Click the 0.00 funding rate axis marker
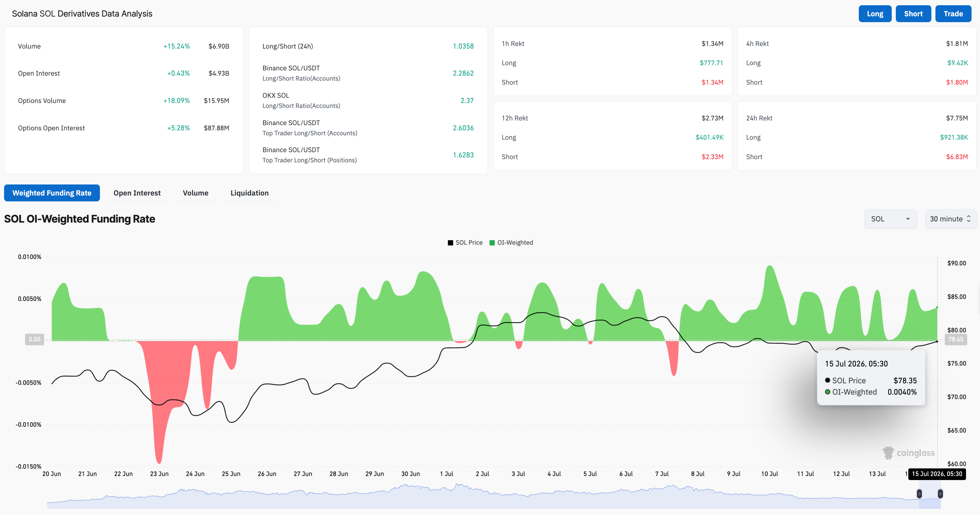This screenshot has height=515, width=980. click(x=35, y=340)
